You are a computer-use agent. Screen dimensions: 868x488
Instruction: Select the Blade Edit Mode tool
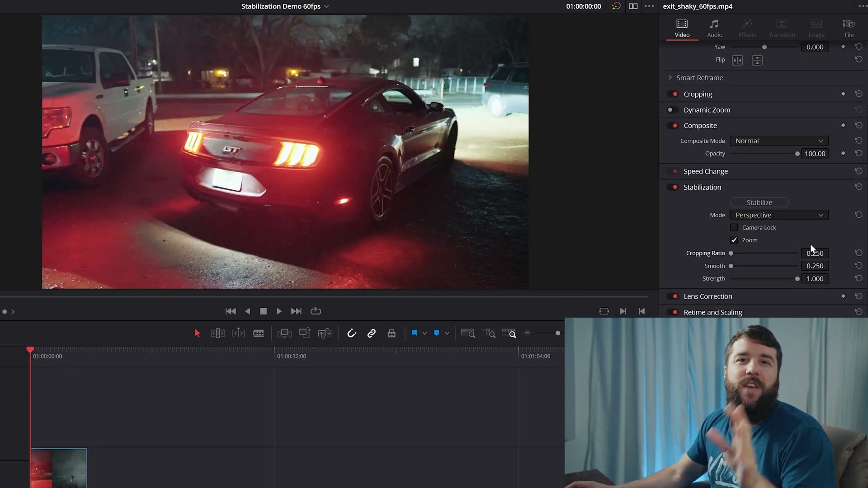coord(259,333)
